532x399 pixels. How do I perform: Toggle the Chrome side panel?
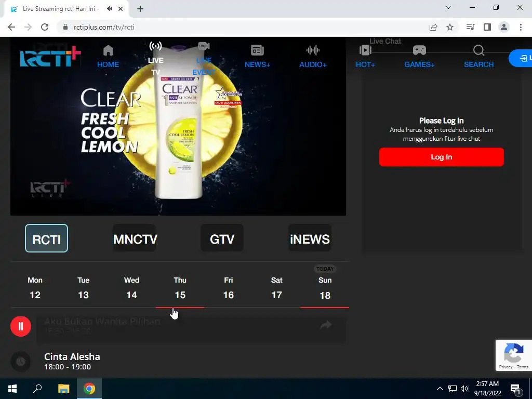point(487,27)
